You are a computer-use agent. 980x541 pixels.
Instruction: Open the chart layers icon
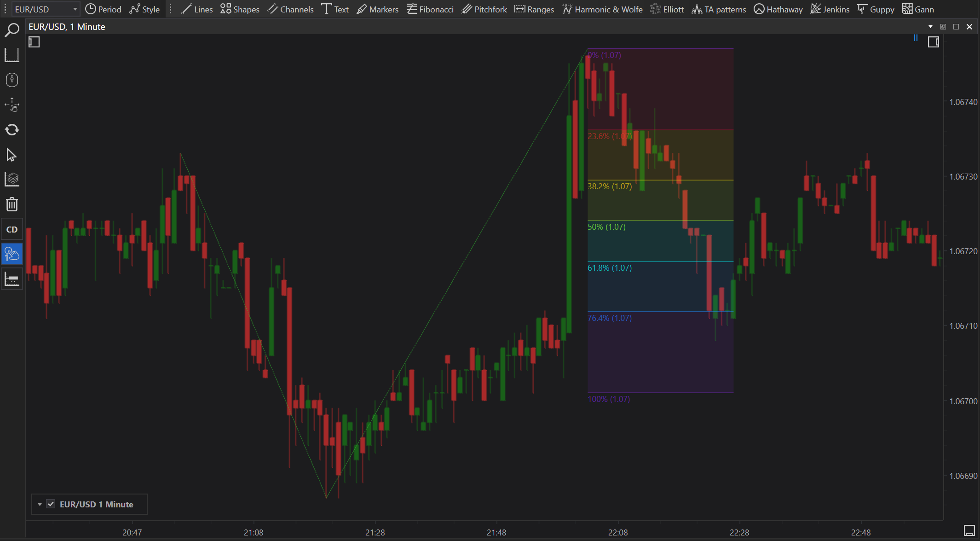tap(12, 180)
